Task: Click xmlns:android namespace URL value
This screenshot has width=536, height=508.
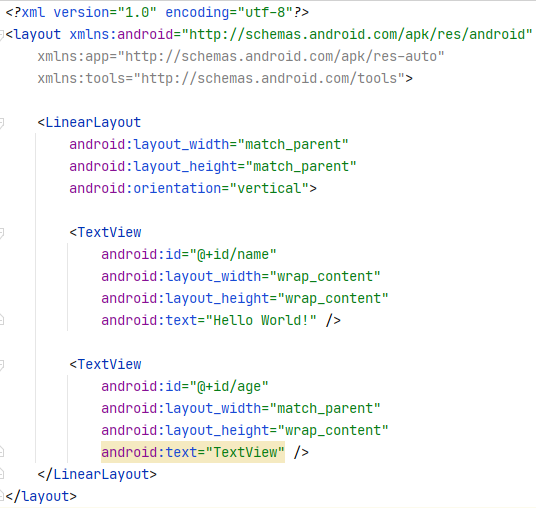Action: [357, 35]
